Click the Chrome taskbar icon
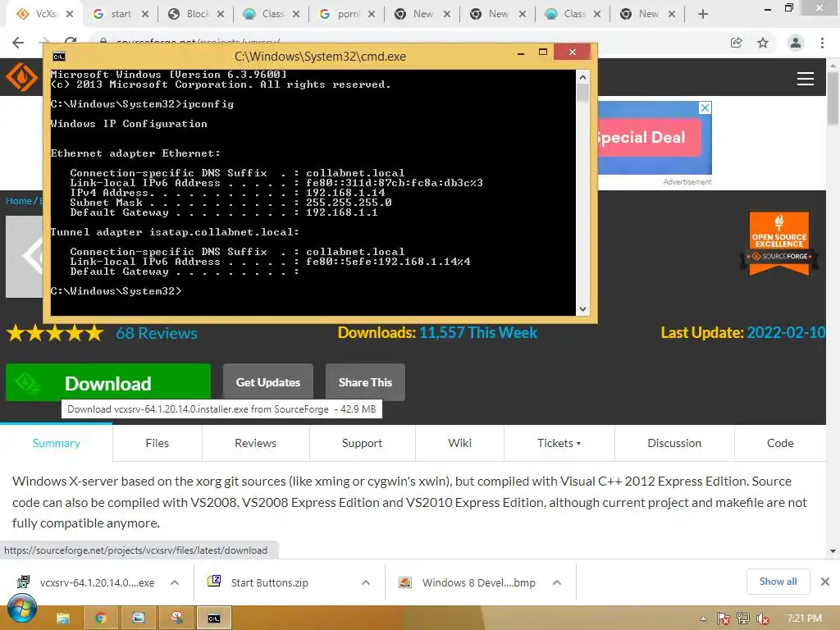840x630 pixels. point(101,619)
